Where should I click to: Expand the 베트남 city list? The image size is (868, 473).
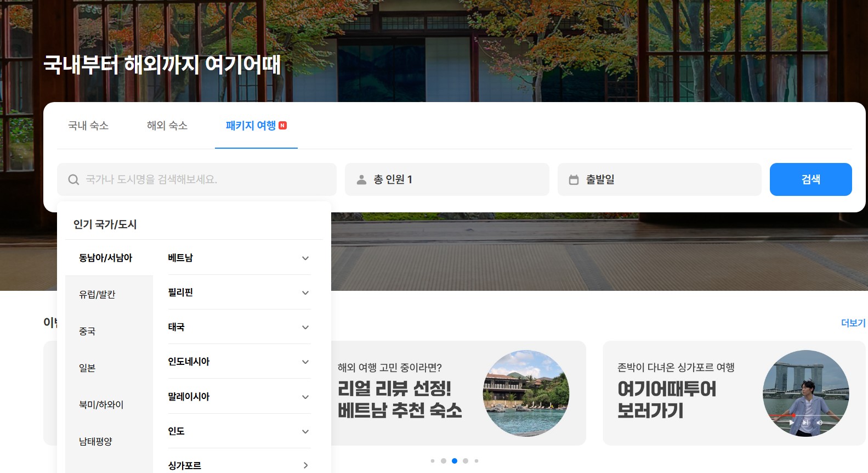[x=305, y=258]
